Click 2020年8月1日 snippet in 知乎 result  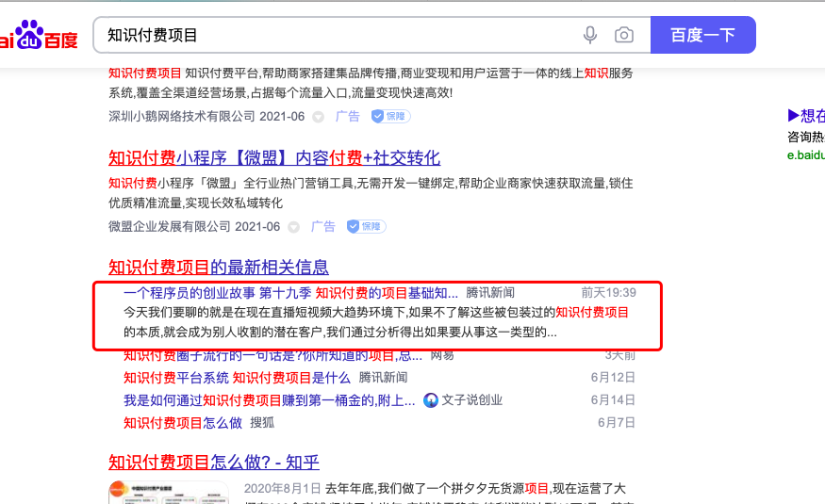[282, 489]
